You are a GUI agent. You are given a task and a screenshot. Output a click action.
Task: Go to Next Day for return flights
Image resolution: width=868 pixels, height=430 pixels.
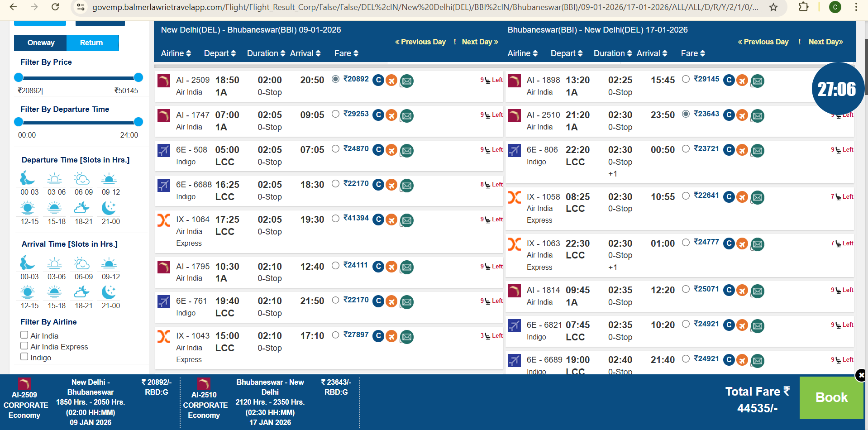[826, 42]
